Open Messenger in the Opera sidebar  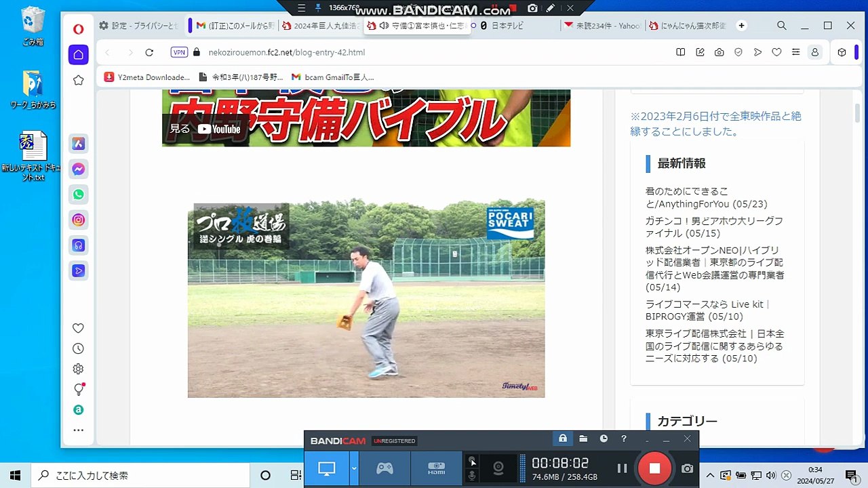tap(78, 169)
